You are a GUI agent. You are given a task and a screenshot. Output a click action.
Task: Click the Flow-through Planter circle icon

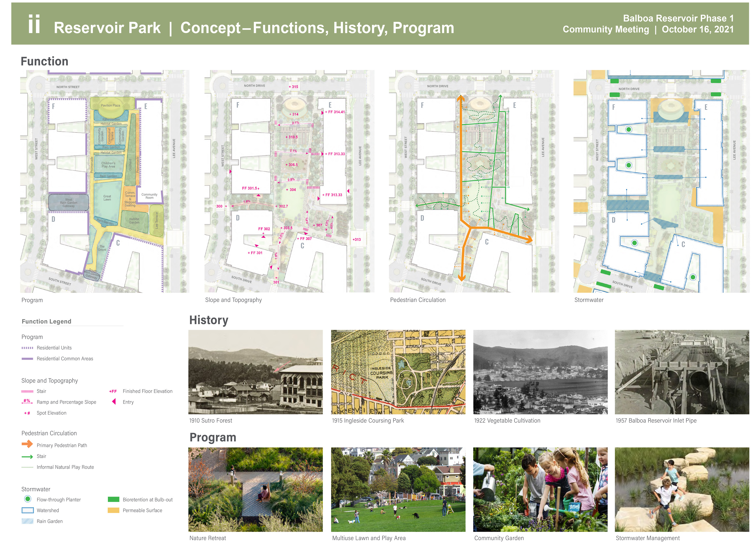point(28,499)
